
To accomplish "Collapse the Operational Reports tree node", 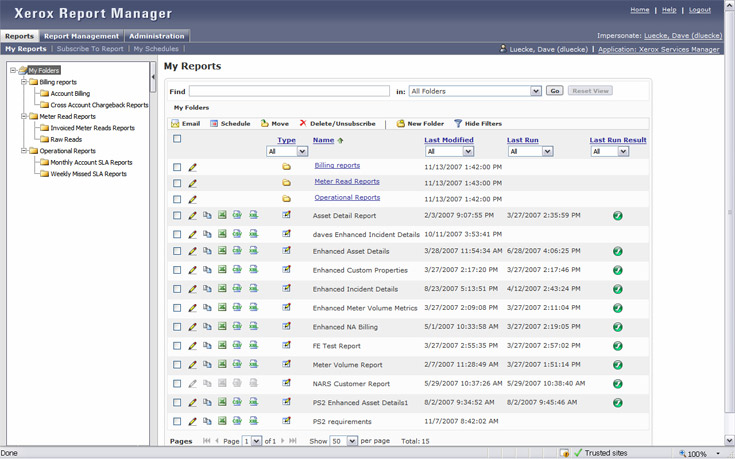I will 23,150.
